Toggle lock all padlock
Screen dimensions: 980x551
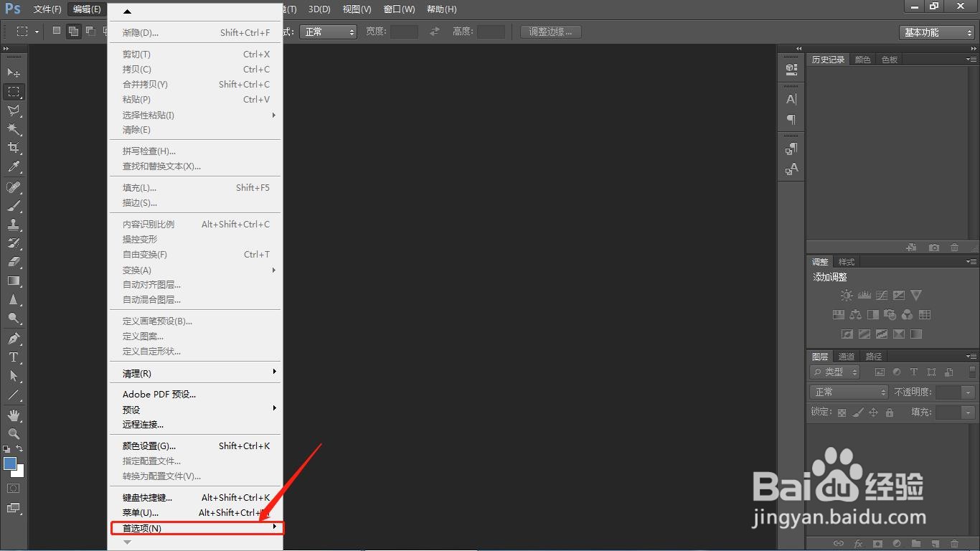890,413
